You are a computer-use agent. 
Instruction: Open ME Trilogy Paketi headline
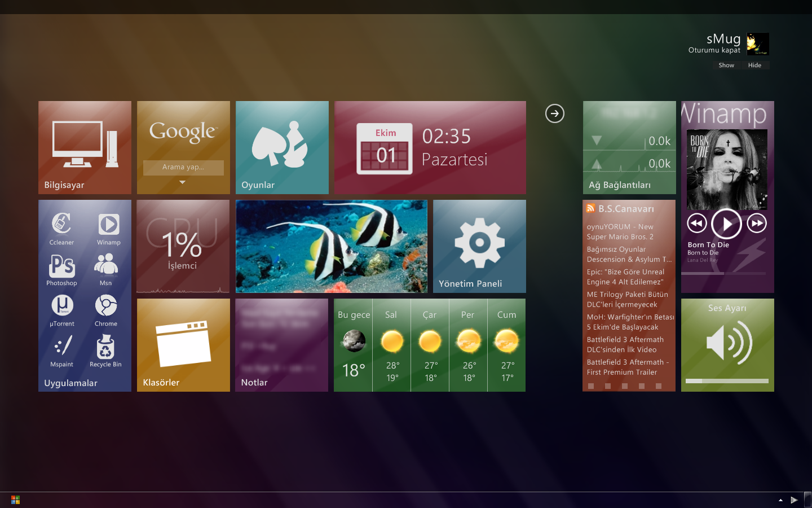[x=627, y=300]
